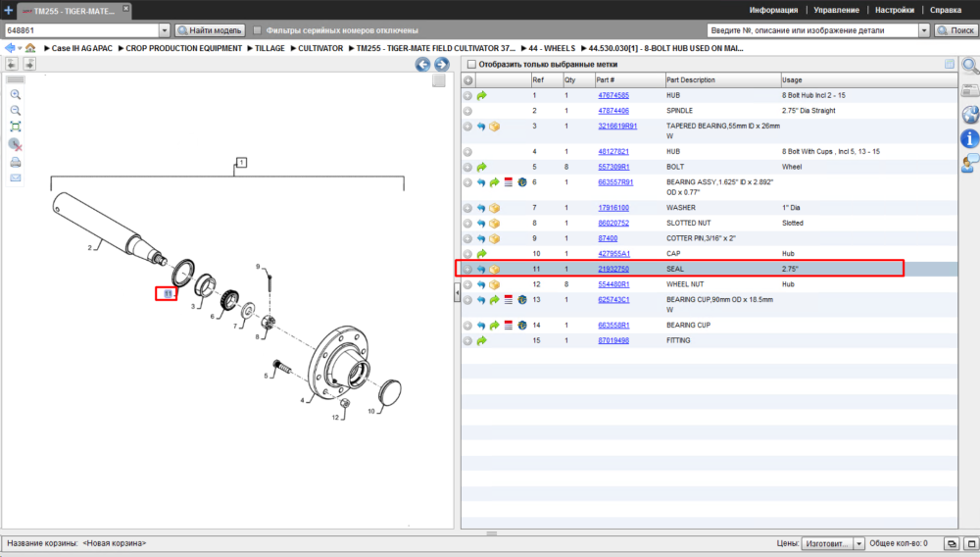
Task: Open the Настройки menu
Action: (x=895, y=10)
